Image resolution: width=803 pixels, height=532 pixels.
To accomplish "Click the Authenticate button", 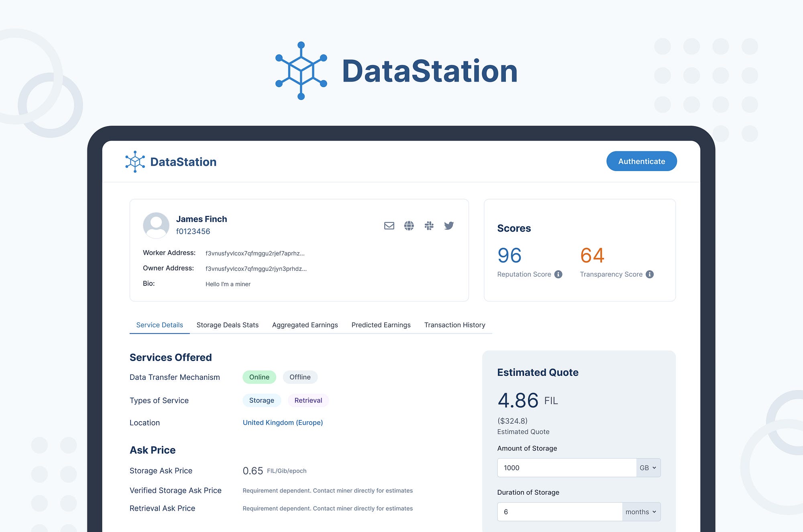I will (x=641, y=161).
